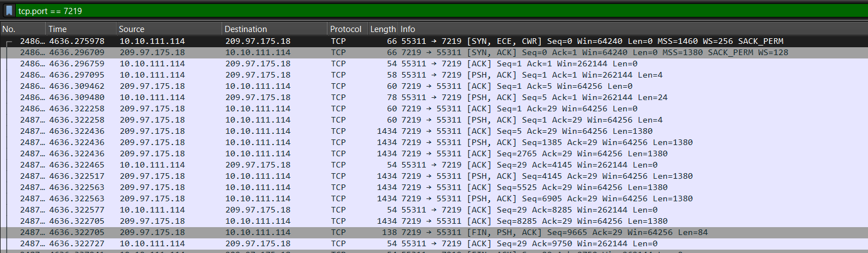Sort by the Time column header
This screenshot has height=253, width=868.
81,29
